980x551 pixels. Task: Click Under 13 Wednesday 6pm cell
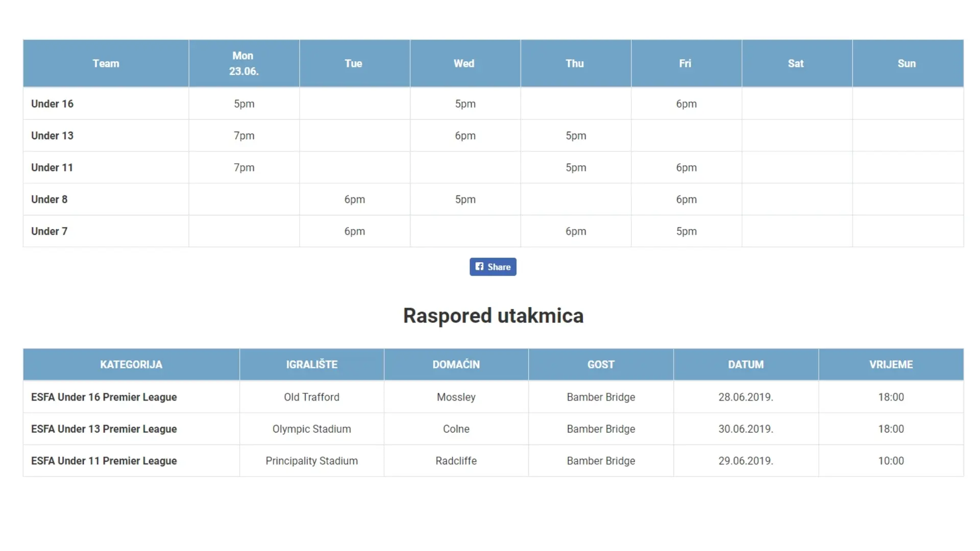point(465,136)
